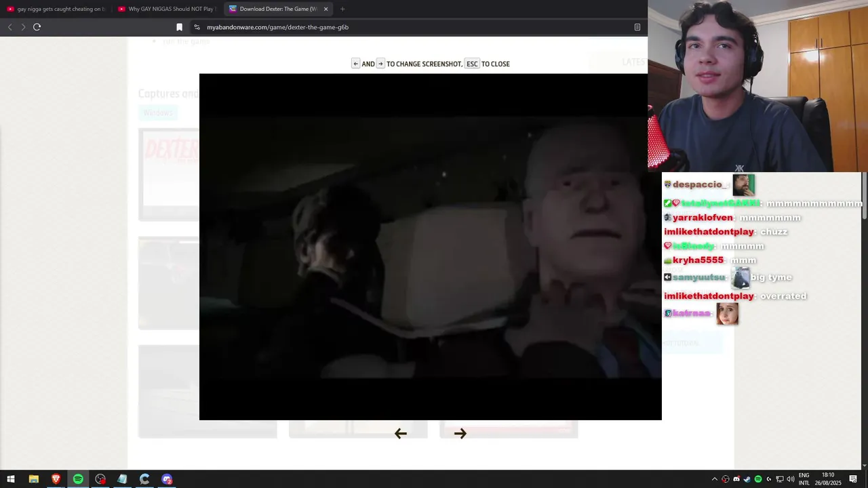Image resolution: width=868 pixels, height=488 pixels.
Task: Open site settings icon left of the URL
Action: point(197,27)
